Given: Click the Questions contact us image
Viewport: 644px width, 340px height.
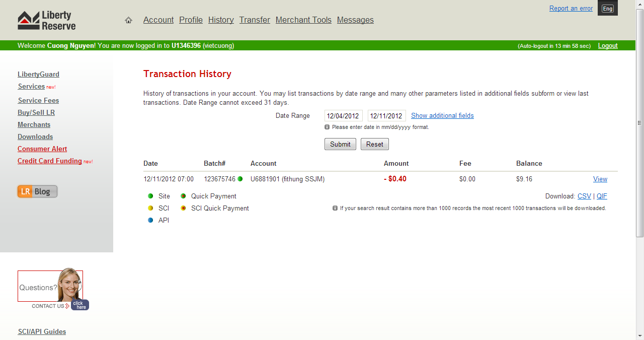Looking at the screenshot, I should click(53, 289).
